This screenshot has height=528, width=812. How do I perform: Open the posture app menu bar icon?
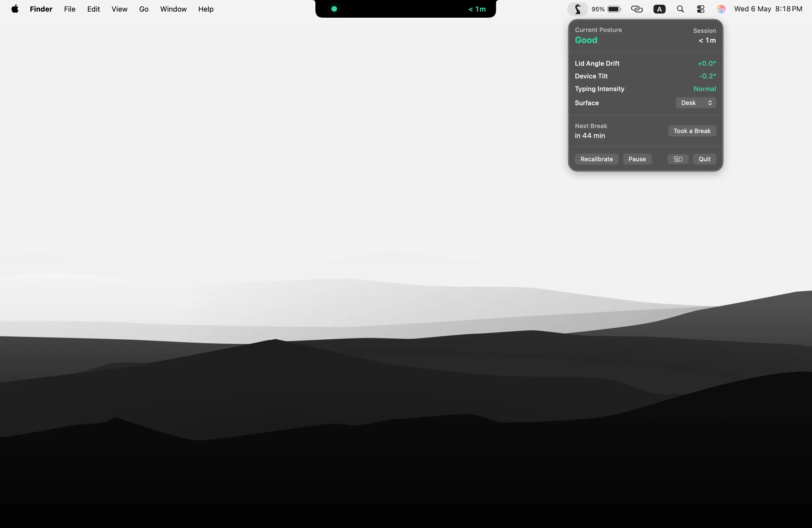(x=577, y=9)
